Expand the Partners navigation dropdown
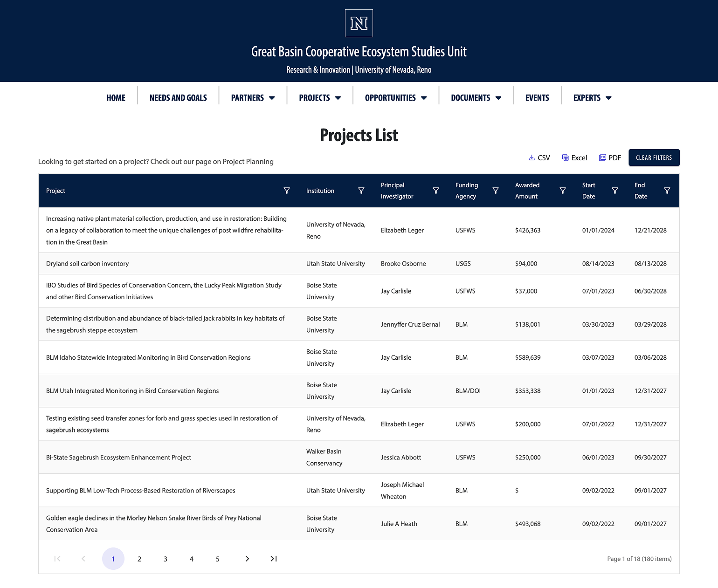Screen dimensions: 718x588 [x=252, y=98]
